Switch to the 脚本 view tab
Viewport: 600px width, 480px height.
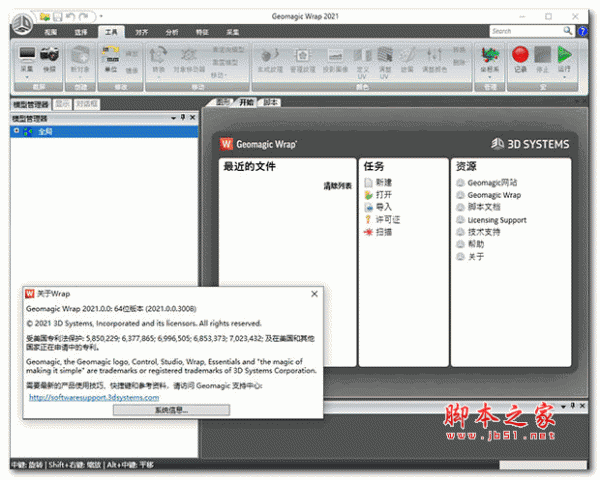coord(271,102)
